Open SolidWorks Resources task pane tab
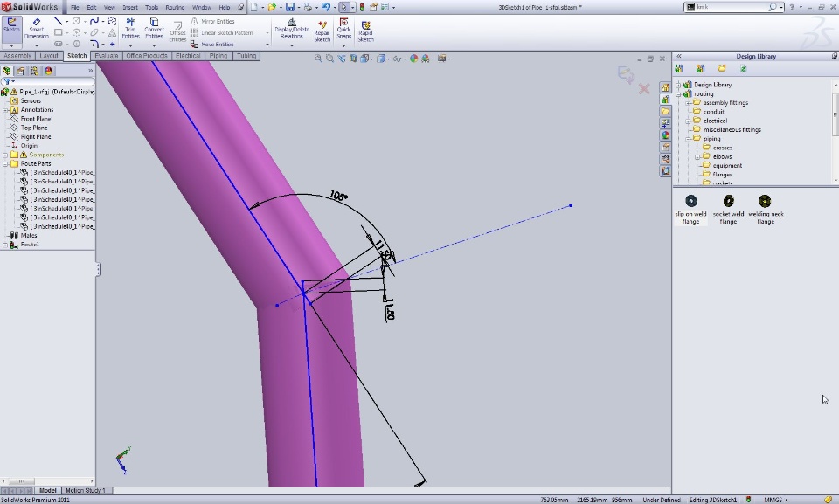Image resolution: width=839 pixels, height=504 pixels. point(665,87)
